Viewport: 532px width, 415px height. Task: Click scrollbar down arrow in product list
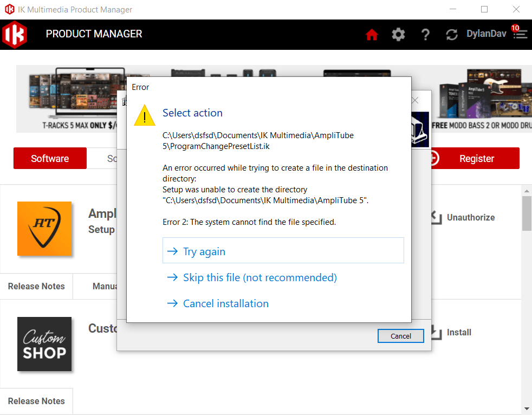tap(527, 408)
